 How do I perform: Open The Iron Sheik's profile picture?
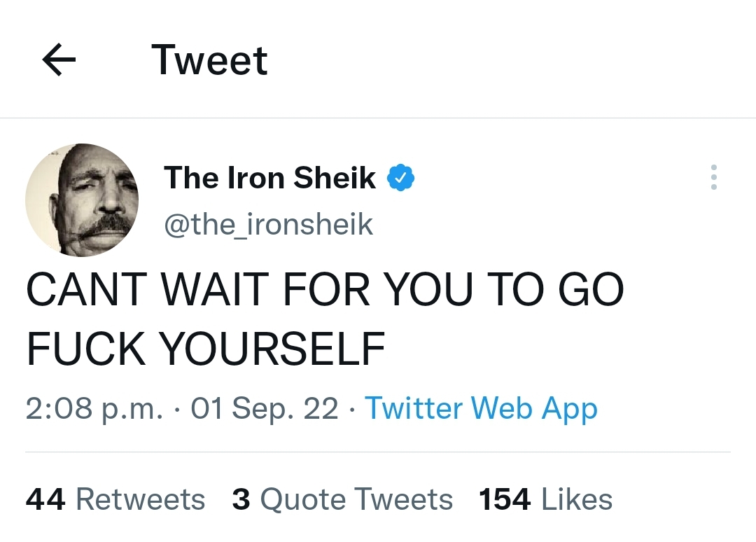coord(82,200)
